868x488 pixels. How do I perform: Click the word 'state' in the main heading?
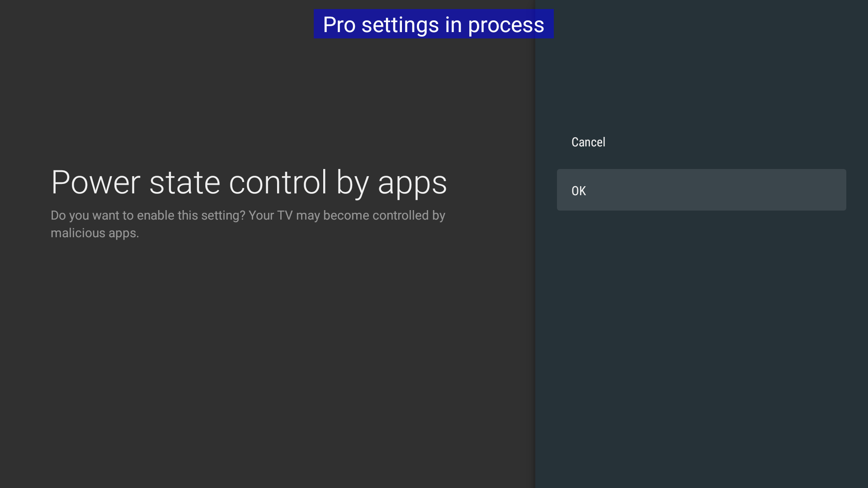[184, 182]
